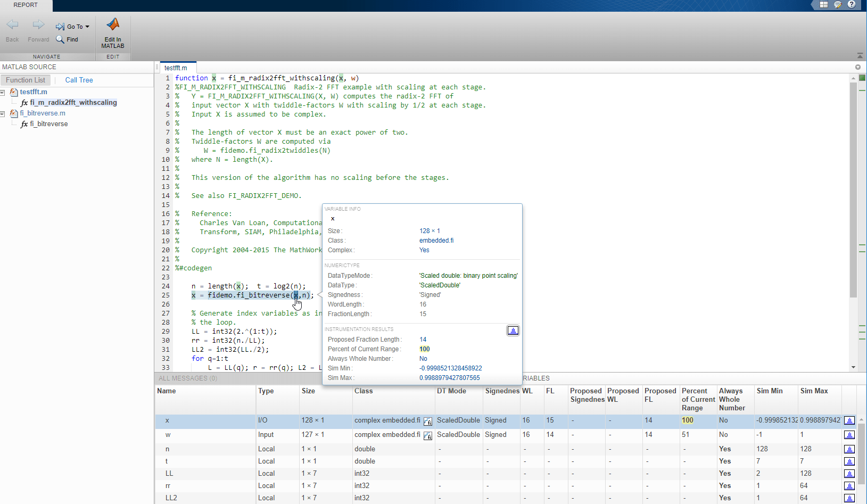The width and height of the screenshot is (867, 504).
Task: Open histogram for variable w row
Action: click(849, 435)
